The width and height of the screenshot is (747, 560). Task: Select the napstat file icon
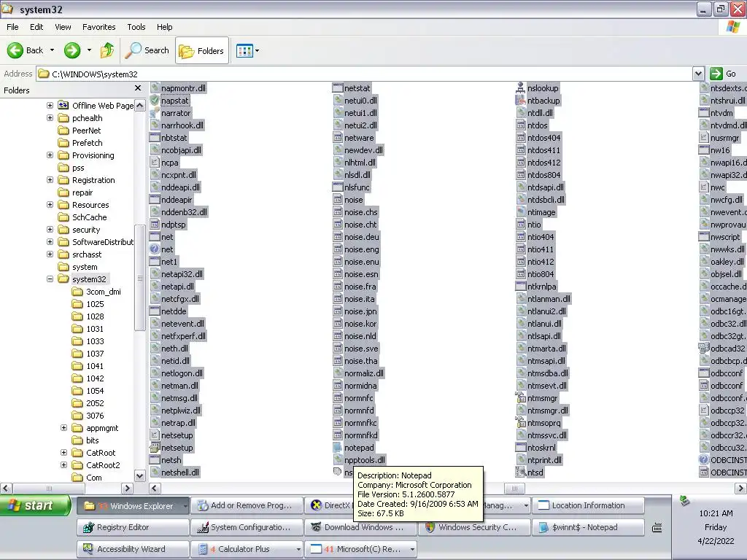coord(155,101)
